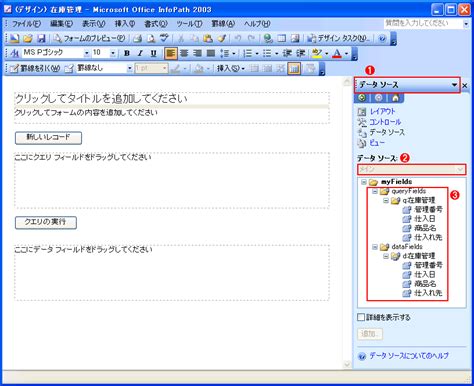
Task: Collapse the dataFields tree node
Action: coord(375,247)
